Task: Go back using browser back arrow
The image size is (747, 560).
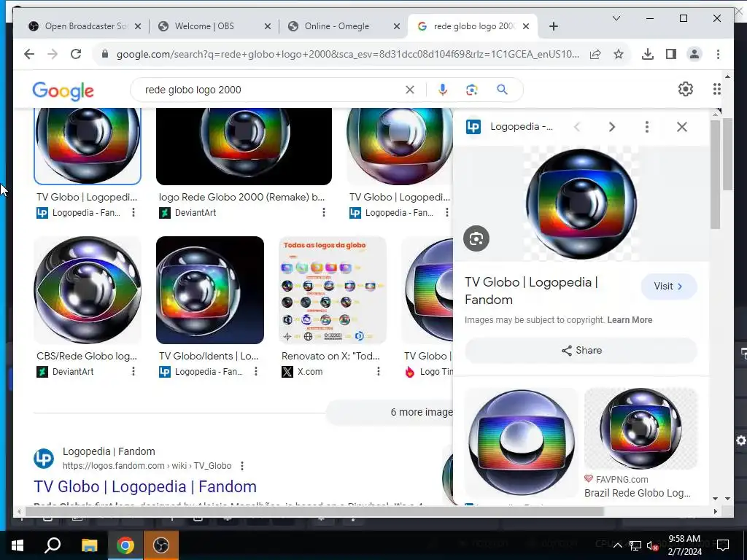Action: coord(29,54)
